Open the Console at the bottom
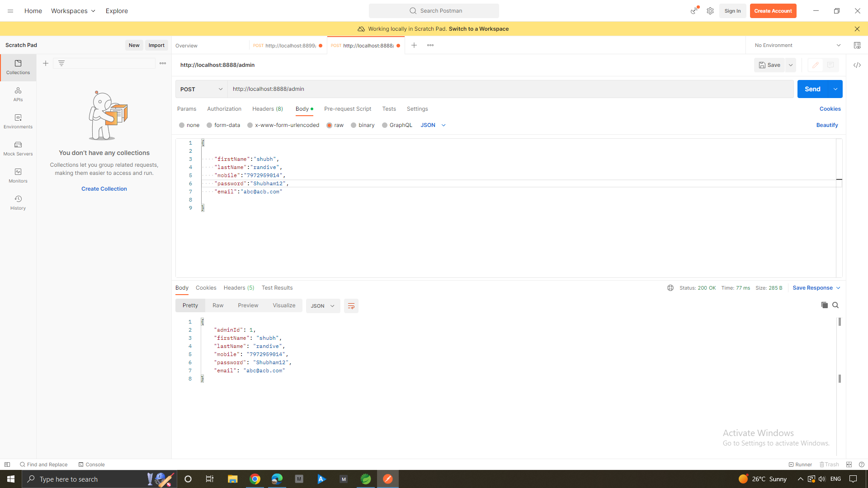868x488 pixels. [x=91, y=464]
